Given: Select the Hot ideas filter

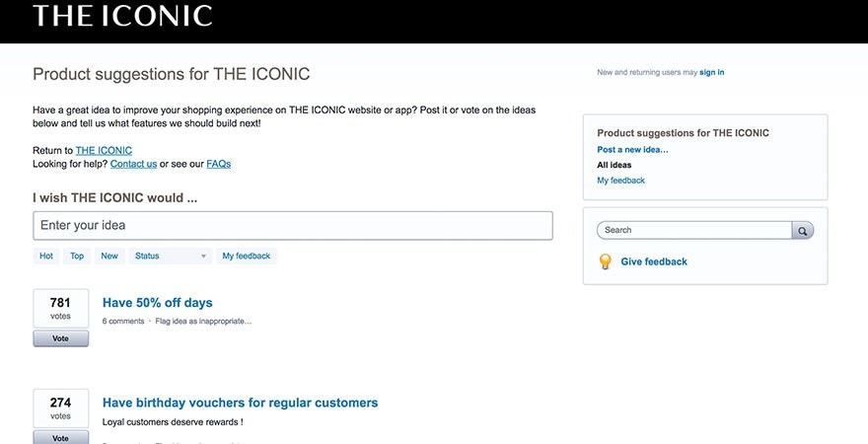Looking at the screenshot, I should click(x=46, y=256).
